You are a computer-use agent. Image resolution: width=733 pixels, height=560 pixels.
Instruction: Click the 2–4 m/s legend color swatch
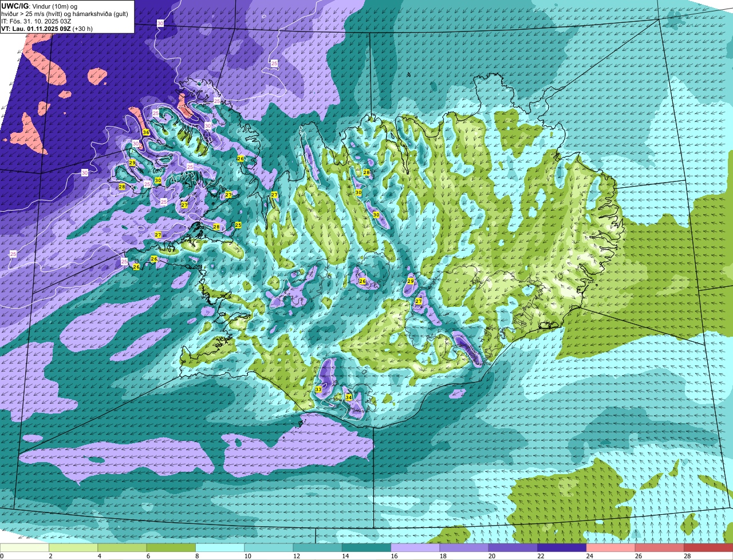click(73, 547)
